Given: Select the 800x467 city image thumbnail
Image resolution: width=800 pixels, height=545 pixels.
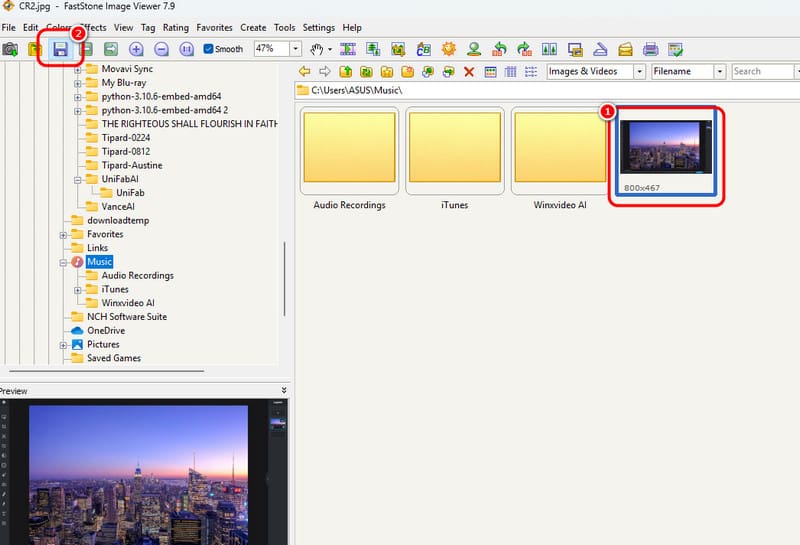Looking at the screenshot, I should (x=666, y=152).
